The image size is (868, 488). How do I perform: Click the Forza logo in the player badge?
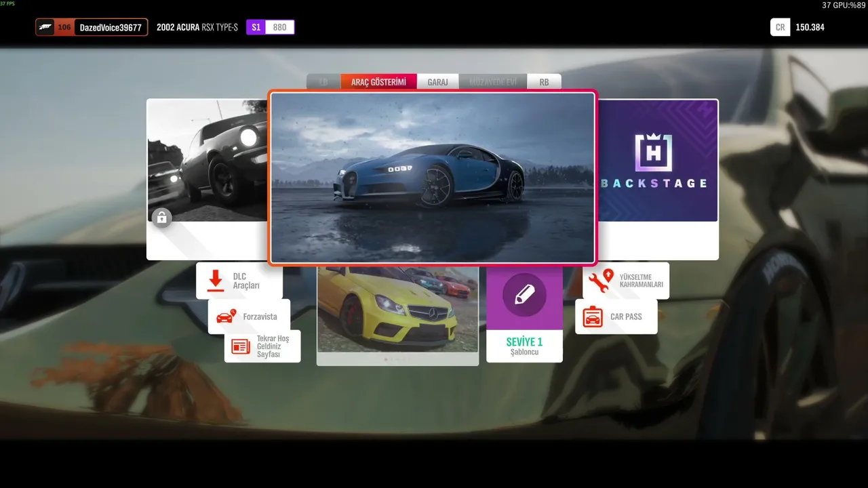45,27
